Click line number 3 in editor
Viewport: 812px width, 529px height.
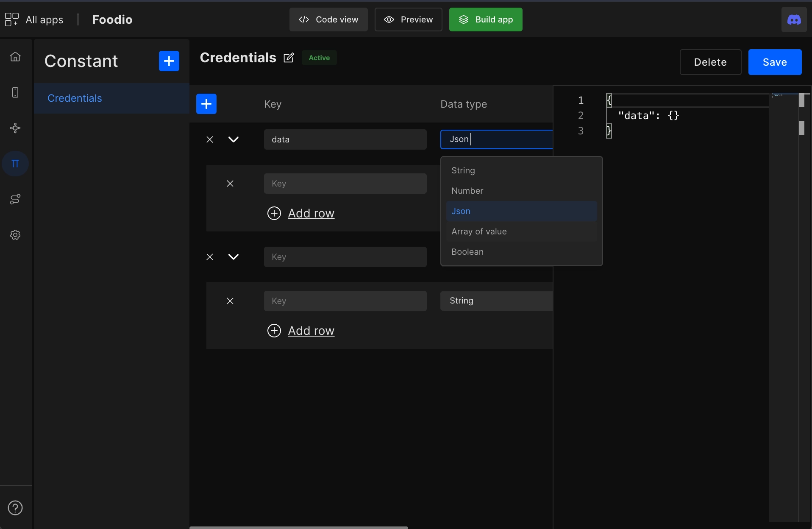pos(581,131)
